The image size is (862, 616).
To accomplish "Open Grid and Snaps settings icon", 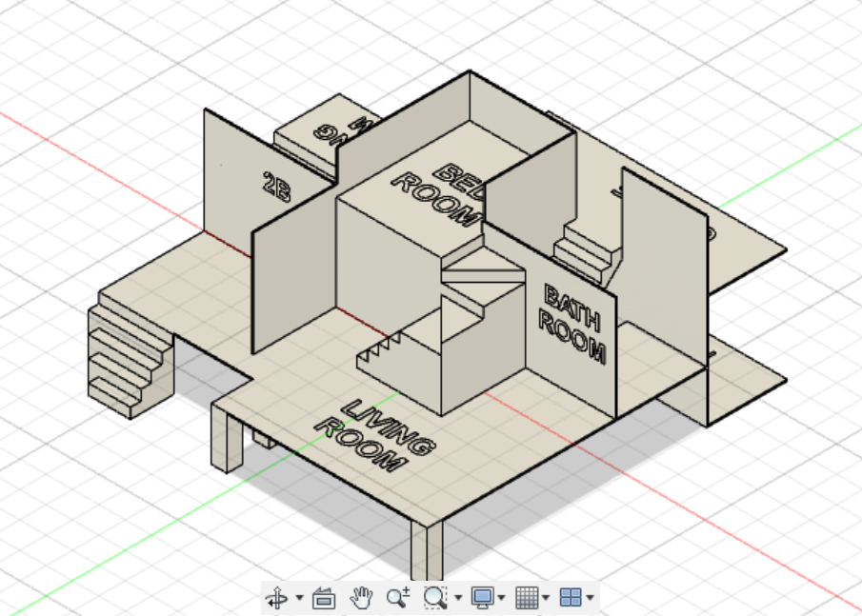I will pyautogui.click(x=527, y=597).
